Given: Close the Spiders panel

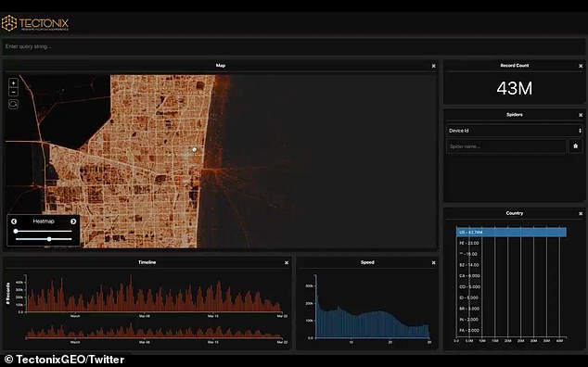Looking at the screenshot, I should tap(581, 115).
